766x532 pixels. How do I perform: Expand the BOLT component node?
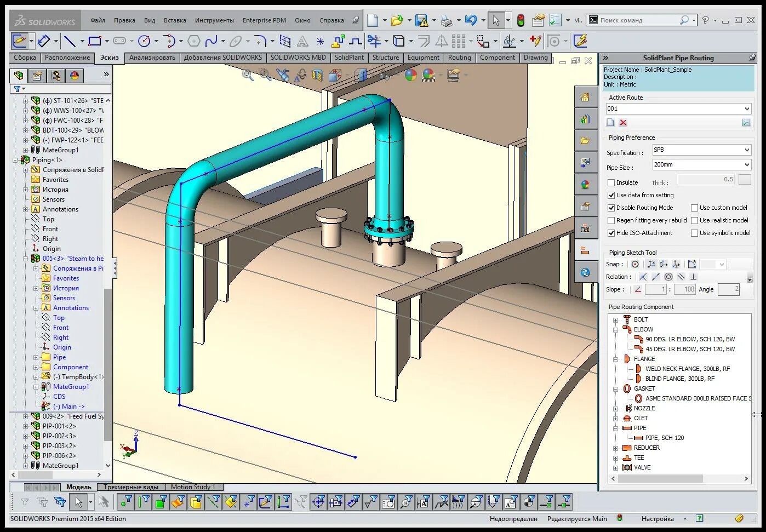[615, 319]
